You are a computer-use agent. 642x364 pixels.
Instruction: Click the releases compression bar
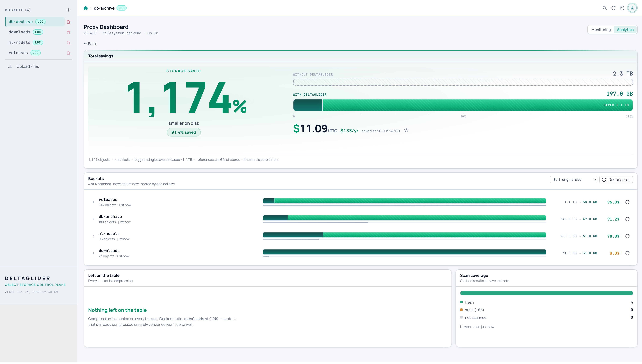(404, 201)
